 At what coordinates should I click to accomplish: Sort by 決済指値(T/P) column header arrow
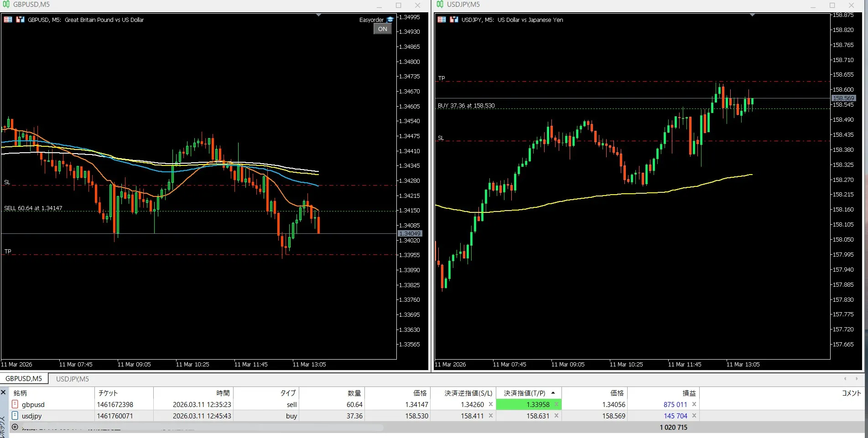[x=553, y=393]
